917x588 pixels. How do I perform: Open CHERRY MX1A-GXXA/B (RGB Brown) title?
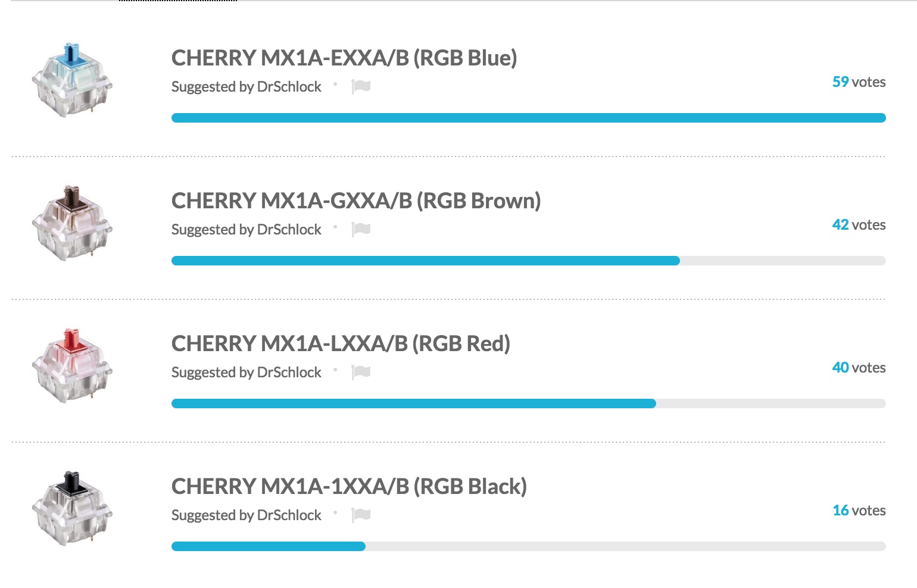355,201
